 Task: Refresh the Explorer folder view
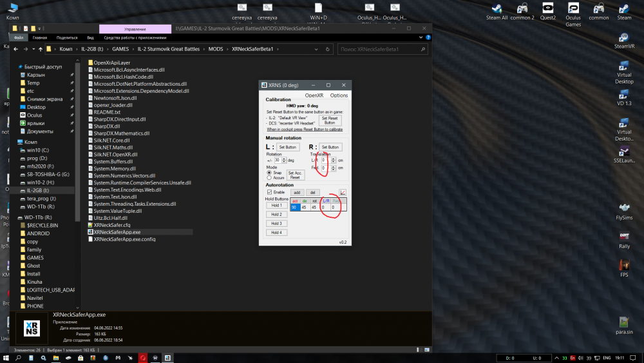327,49
